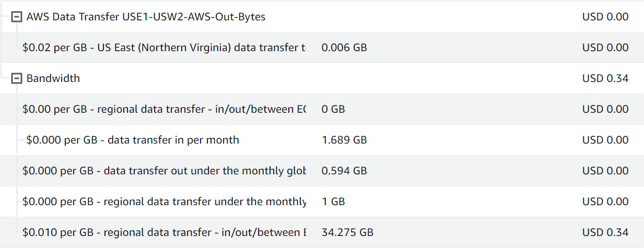Select the $0.02 per GB Northern Virginia row

163,48
